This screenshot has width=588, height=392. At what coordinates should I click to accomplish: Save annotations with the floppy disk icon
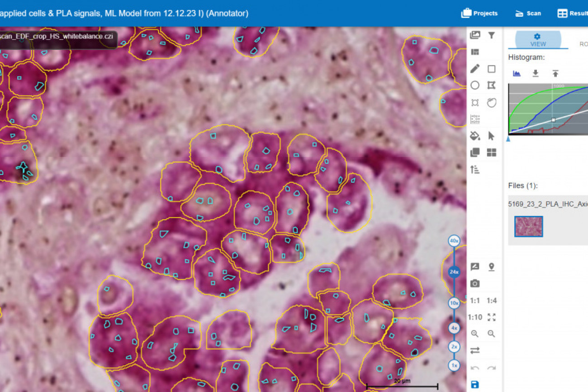point(474,385)
